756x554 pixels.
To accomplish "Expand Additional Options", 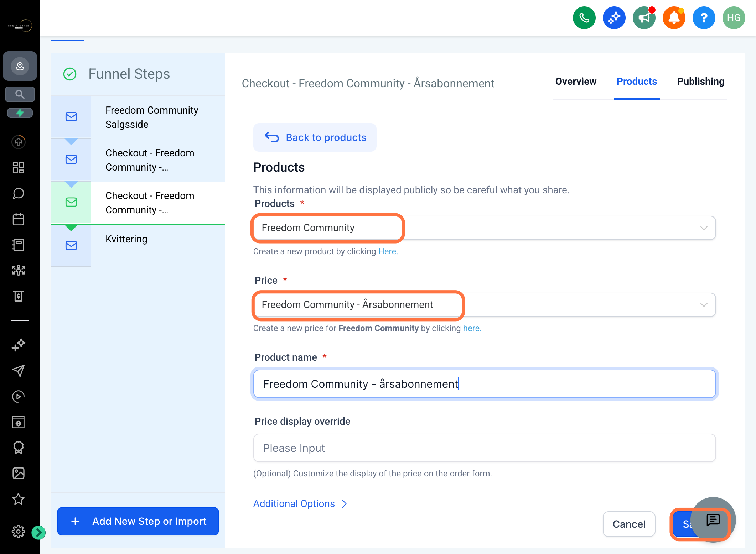I will click(x=300, y=503).
